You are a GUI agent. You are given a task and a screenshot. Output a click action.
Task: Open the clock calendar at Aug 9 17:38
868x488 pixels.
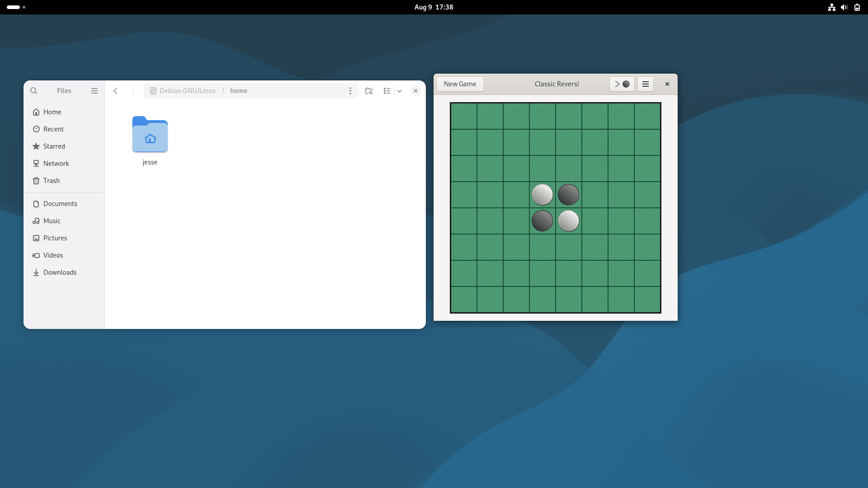coord(434,7)
